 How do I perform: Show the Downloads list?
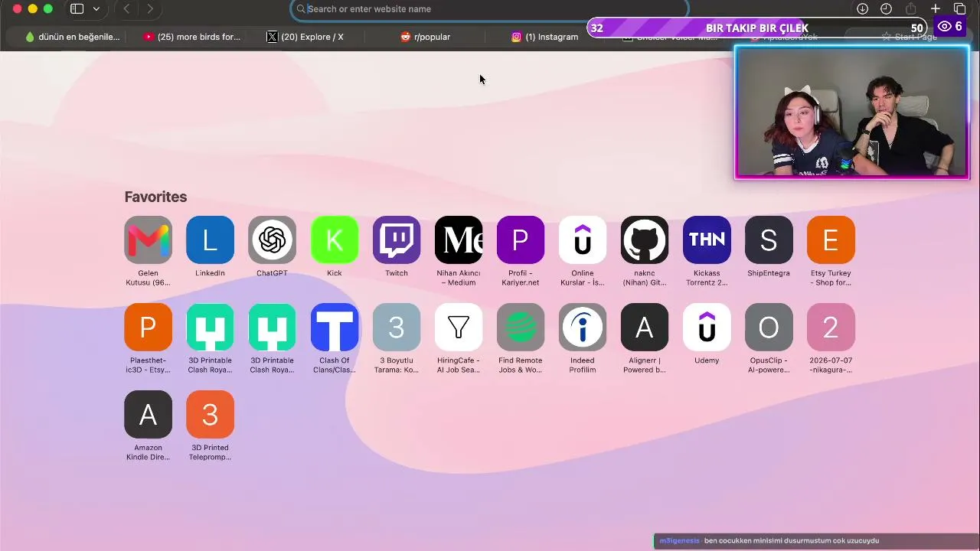[862, 8]
